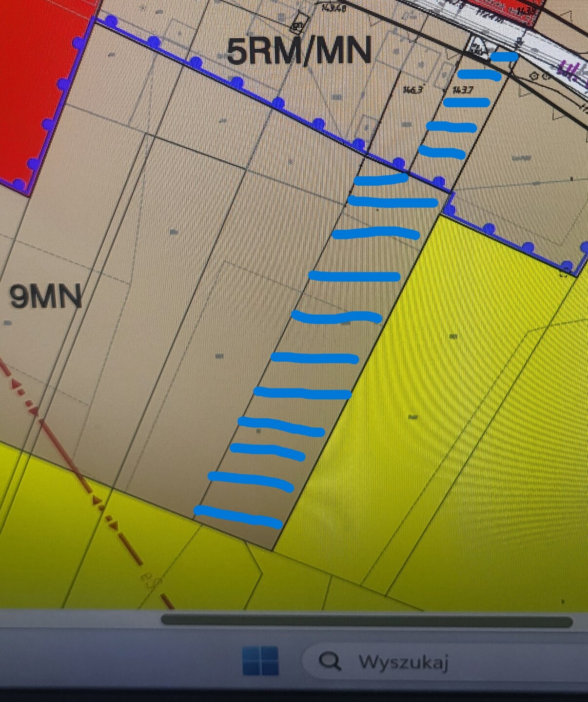Click a blue dot on zone boundary
Viewport: 588px width, 702px height.
point(278,103)
